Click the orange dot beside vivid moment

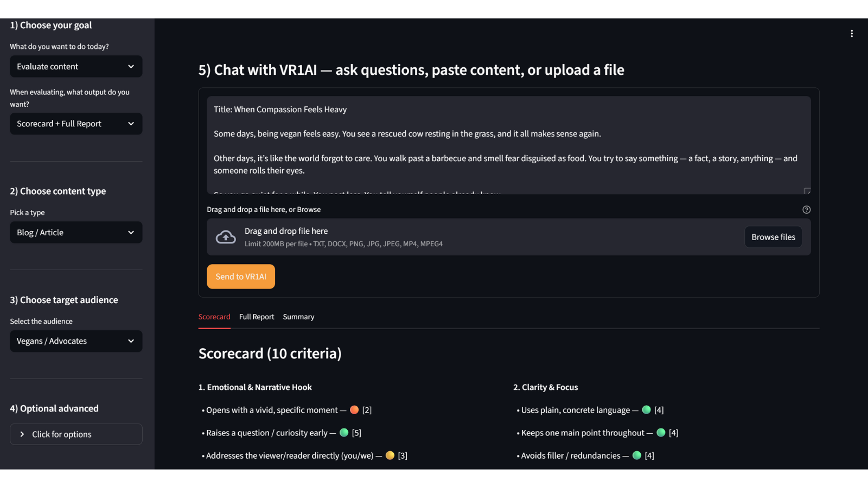click(x=354, y=410)
